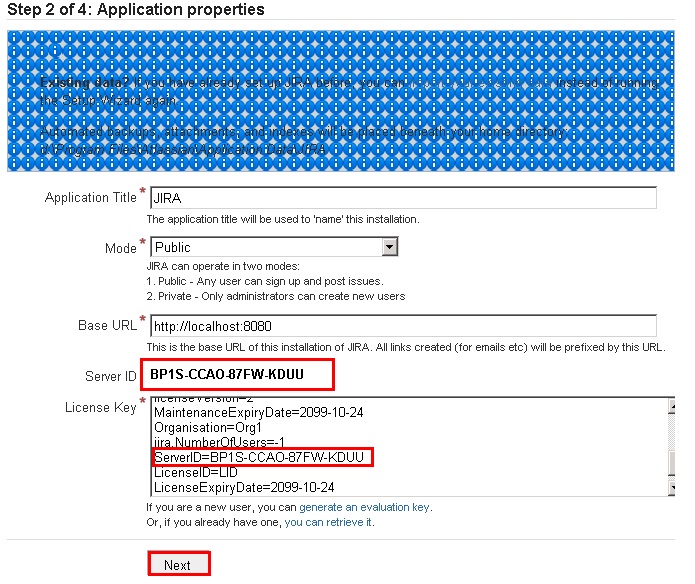
Task: Click the 'Mode' field label
Action: point(121,248)
